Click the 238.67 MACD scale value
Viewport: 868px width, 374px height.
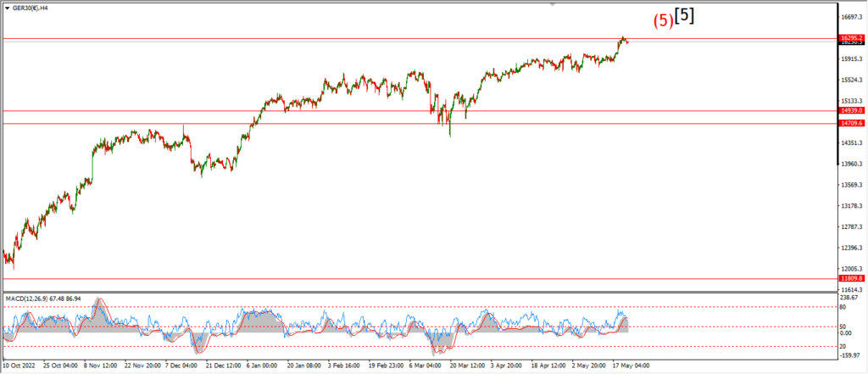click(849, 298)
